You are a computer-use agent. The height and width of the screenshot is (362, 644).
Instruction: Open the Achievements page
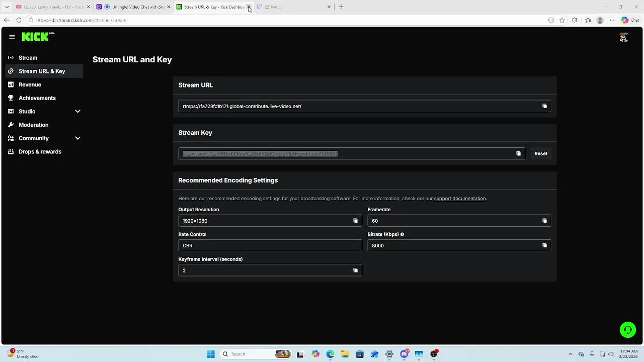click(44, 98)
